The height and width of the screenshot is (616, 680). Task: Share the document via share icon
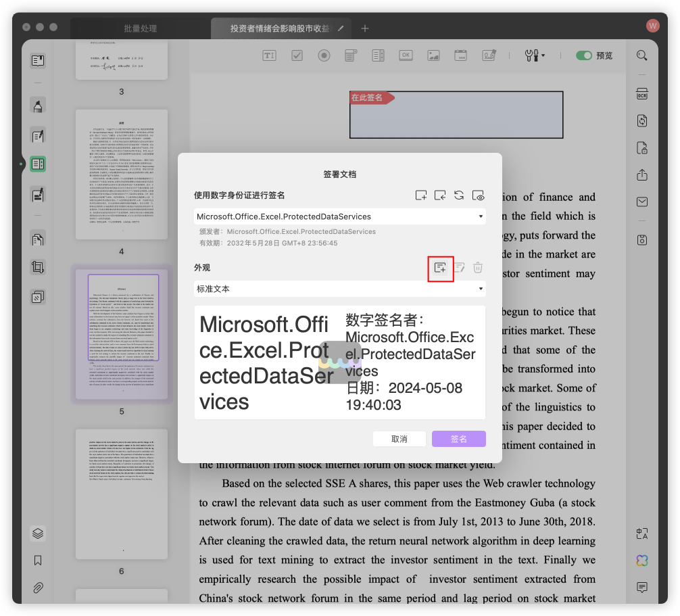click(x=642, y=175)
